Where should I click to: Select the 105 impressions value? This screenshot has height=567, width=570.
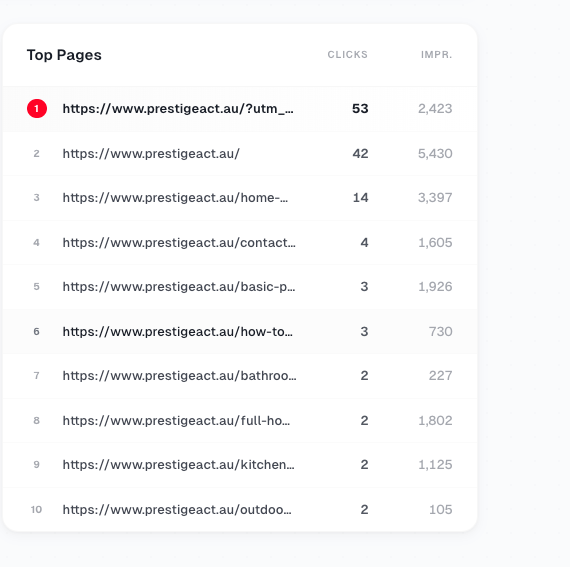click(441, 510)
